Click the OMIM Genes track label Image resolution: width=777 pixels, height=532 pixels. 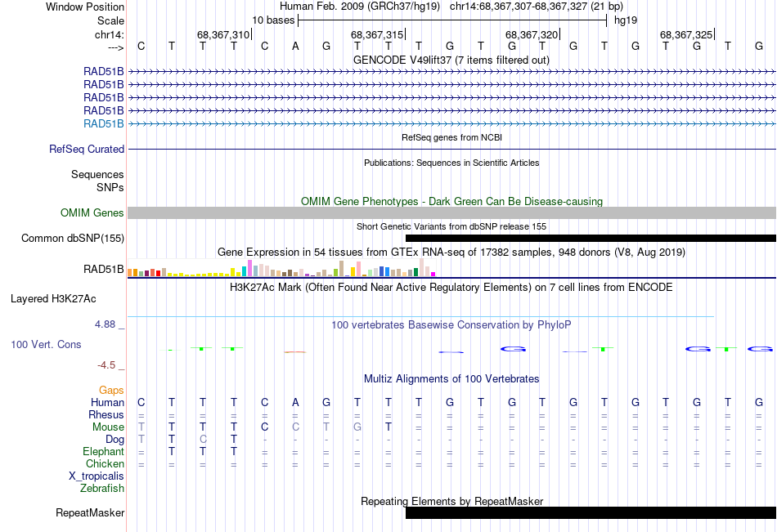tap(92, 213)
